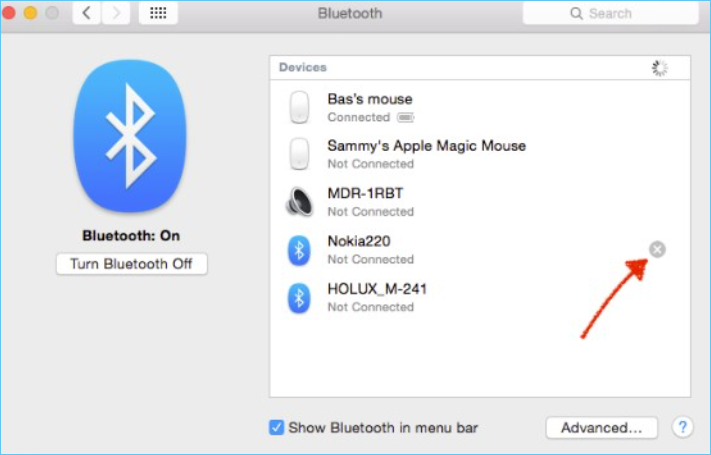
Task: Click the HOLUX_M-241 Bluetooth icon
Action: [x=299, y=297]
